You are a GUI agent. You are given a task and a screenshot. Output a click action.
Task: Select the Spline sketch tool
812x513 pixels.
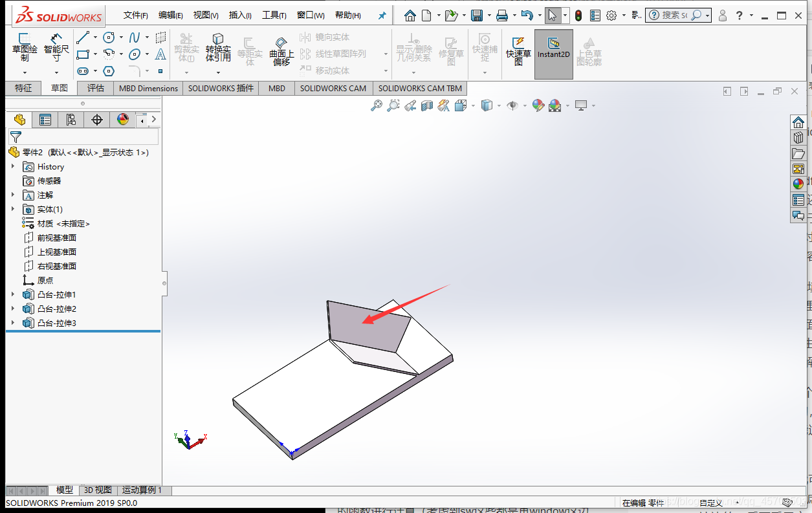tap(135, 38)
